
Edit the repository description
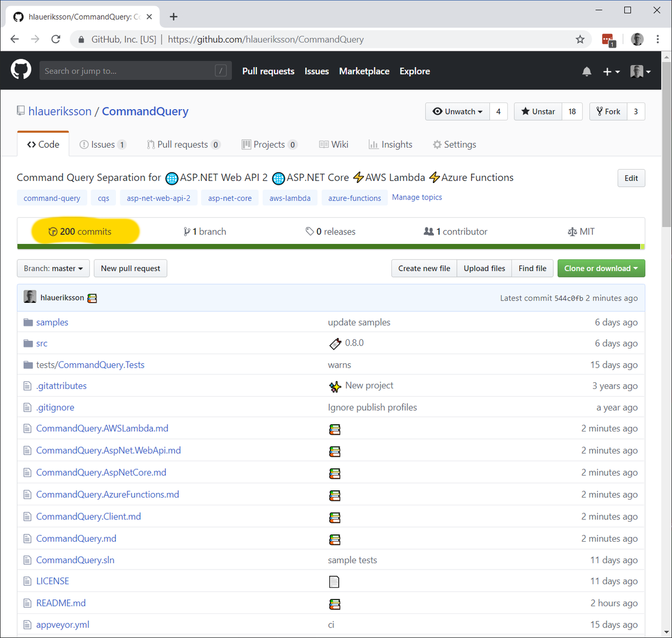click(631, 178)
